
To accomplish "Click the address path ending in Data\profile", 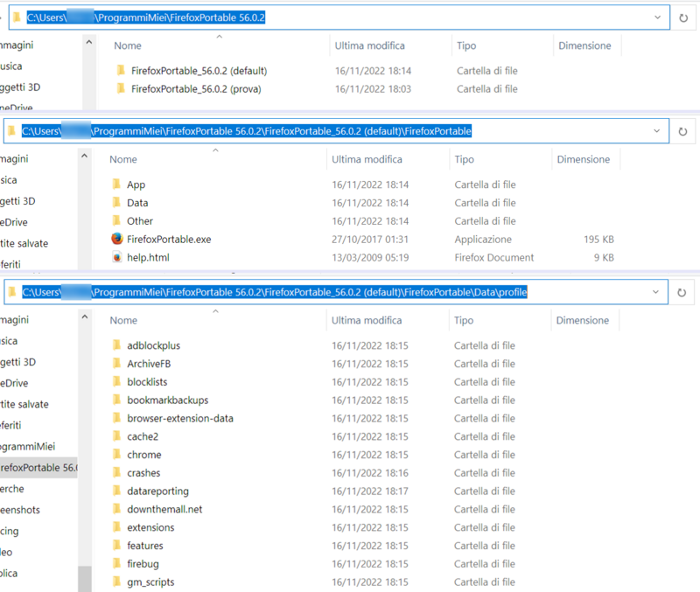I will point(275,292).
